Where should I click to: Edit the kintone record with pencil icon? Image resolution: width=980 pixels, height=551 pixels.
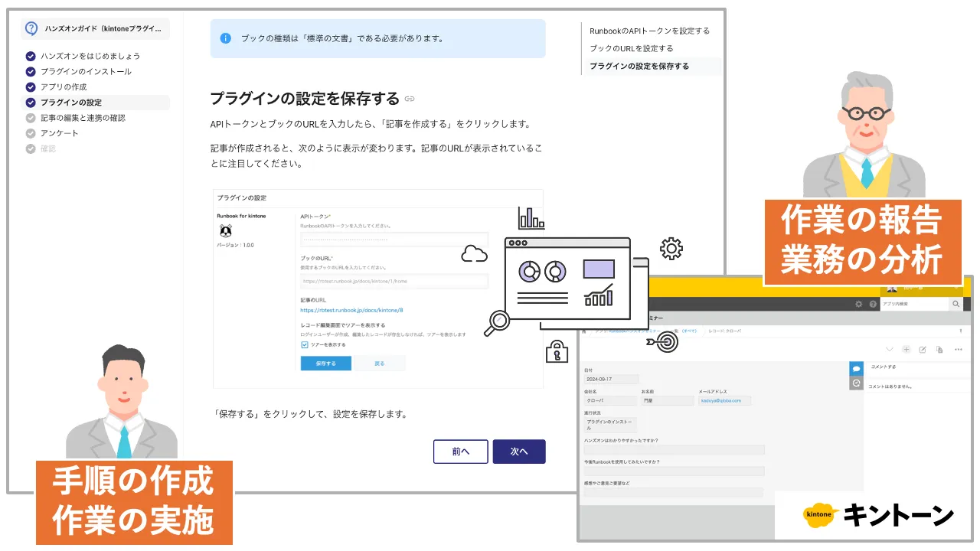coord(923,350)
